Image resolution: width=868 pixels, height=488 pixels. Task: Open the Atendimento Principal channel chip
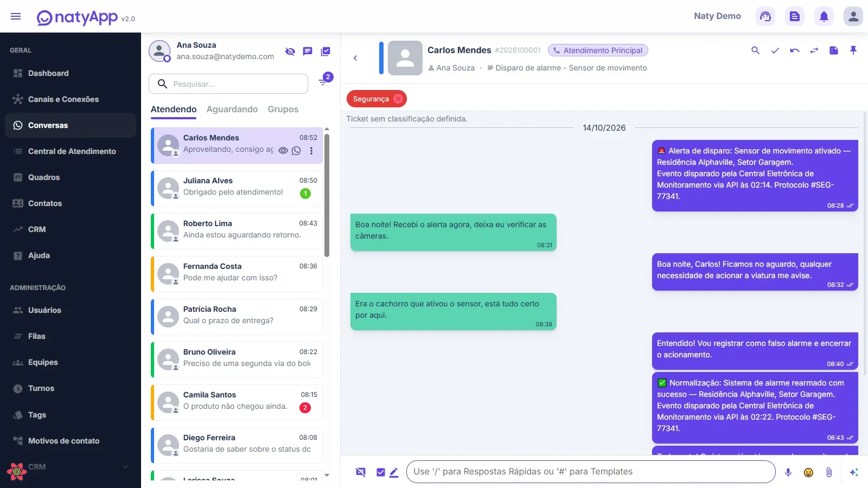pyautogui.click(x=598, y=50)
